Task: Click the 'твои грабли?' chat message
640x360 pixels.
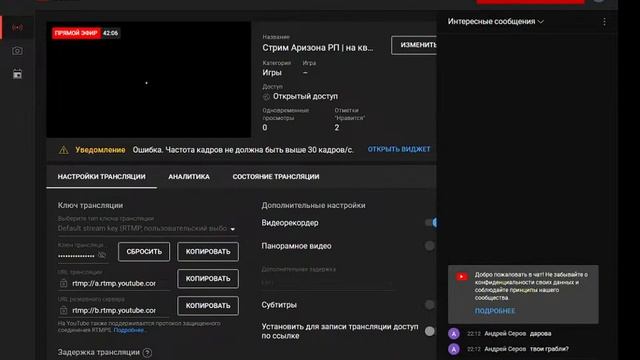Action: click(x=549, y=349)
